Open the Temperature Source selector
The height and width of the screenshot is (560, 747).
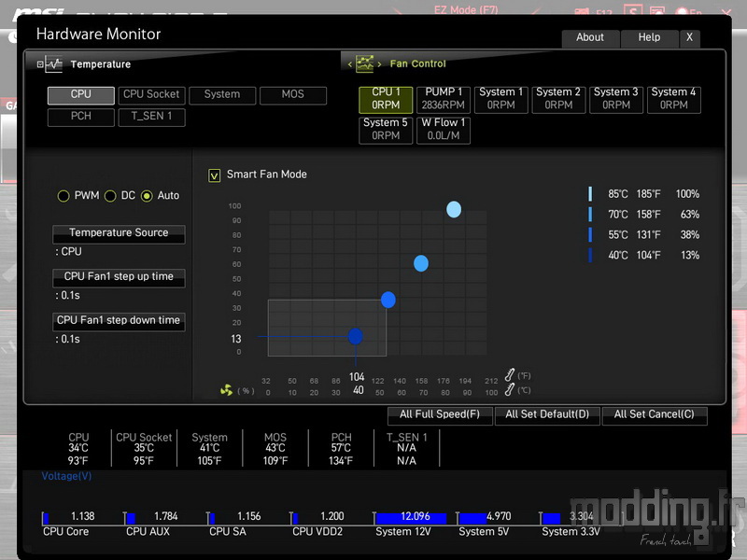click(x=119, y=233)
